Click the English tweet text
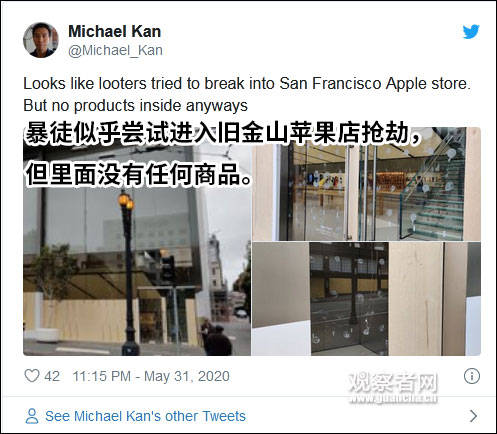 [x=247, y=94]
